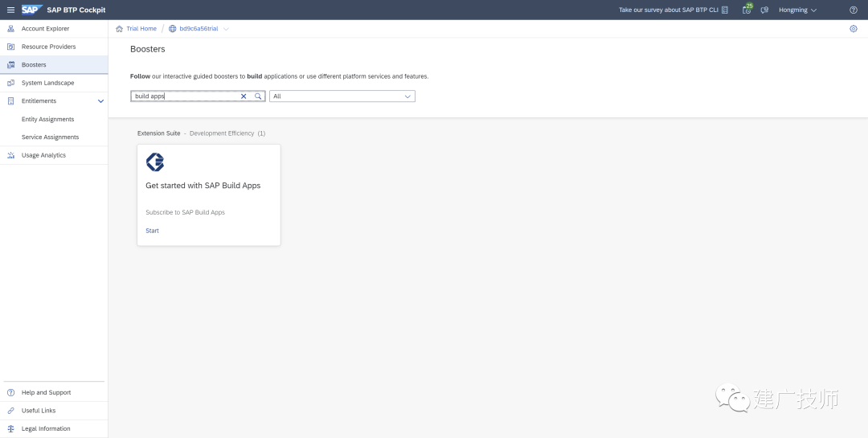Open Useful Links

(x=39, y=411)
